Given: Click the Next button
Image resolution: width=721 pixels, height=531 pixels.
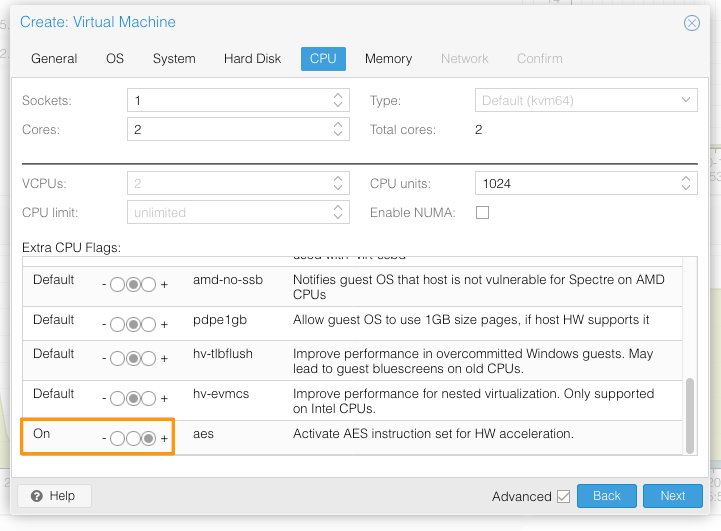Looking at the screenshot, I should click(x=672, y=496).
